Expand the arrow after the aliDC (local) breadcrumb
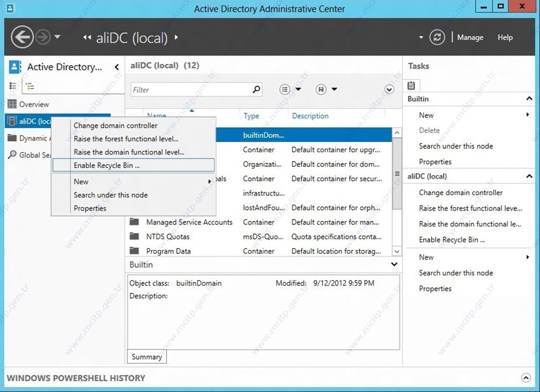Image resolution: width=540 pixels, height=392 pixels. tap(176, 37)
